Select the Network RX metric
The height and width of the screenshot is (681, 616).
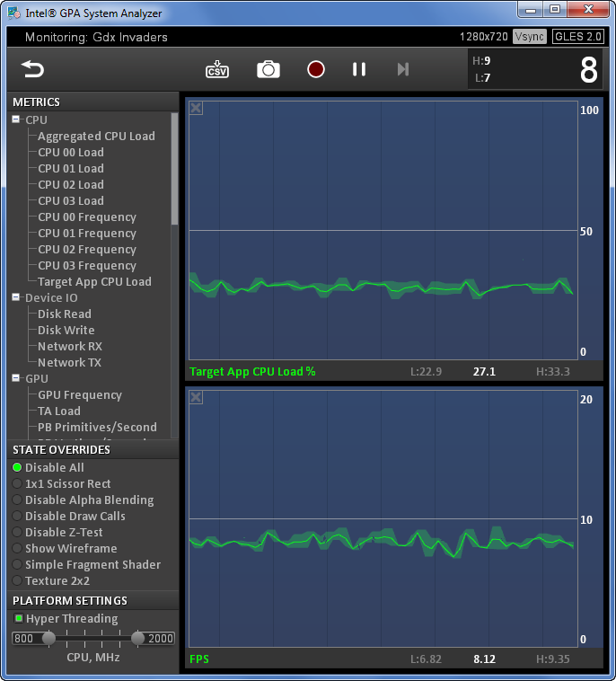tap(70, 346)
